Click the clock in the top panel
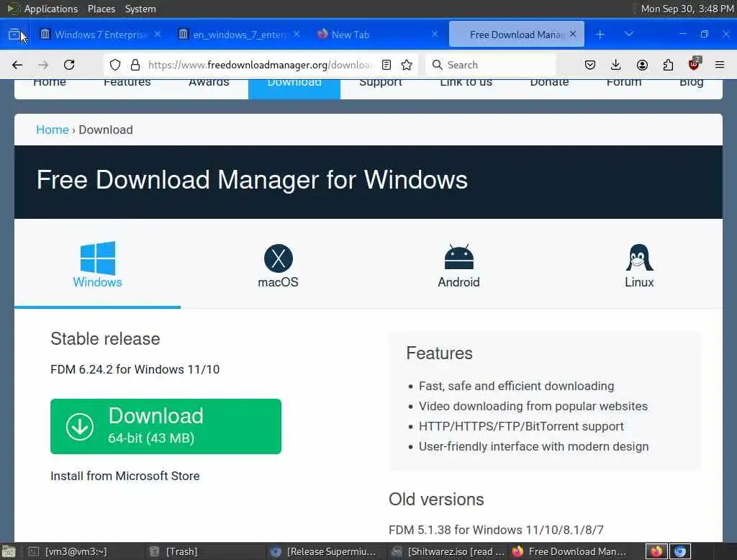The height and width of the screenshot is (560, 737). pos(687,9)
